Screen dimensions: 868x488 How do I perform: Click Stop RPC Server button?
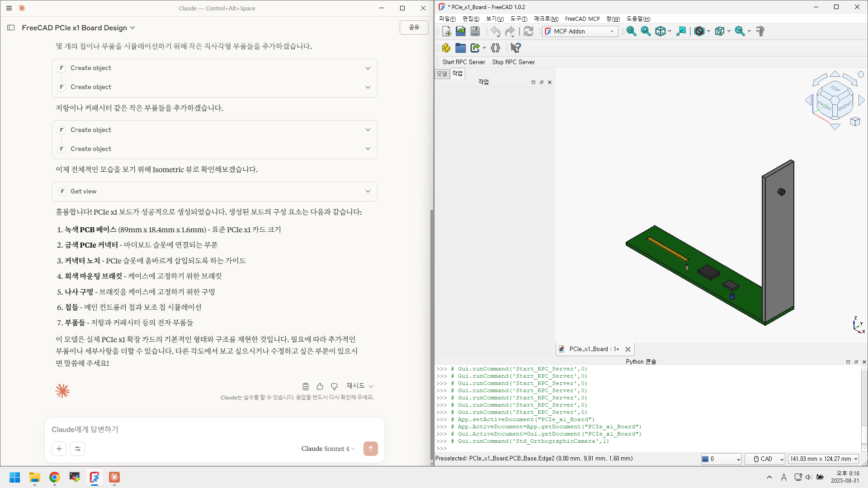(513, 62)
